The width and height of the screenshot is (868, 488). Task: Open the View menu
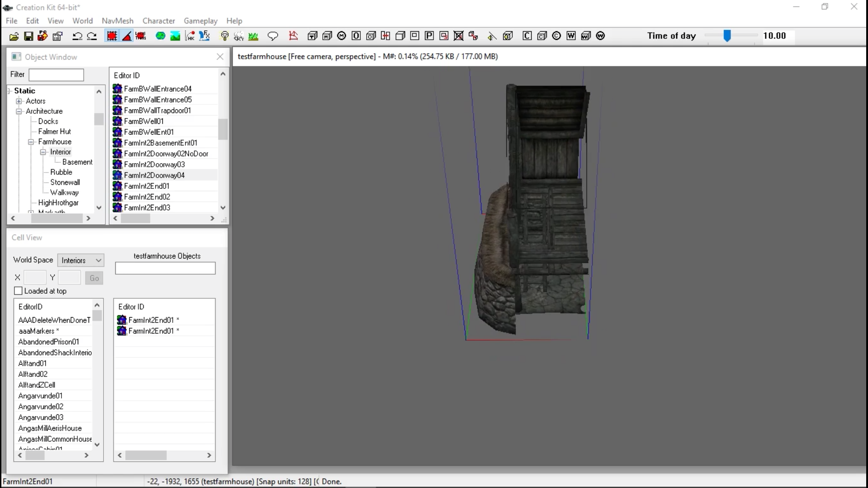click(x=56, y=21)
